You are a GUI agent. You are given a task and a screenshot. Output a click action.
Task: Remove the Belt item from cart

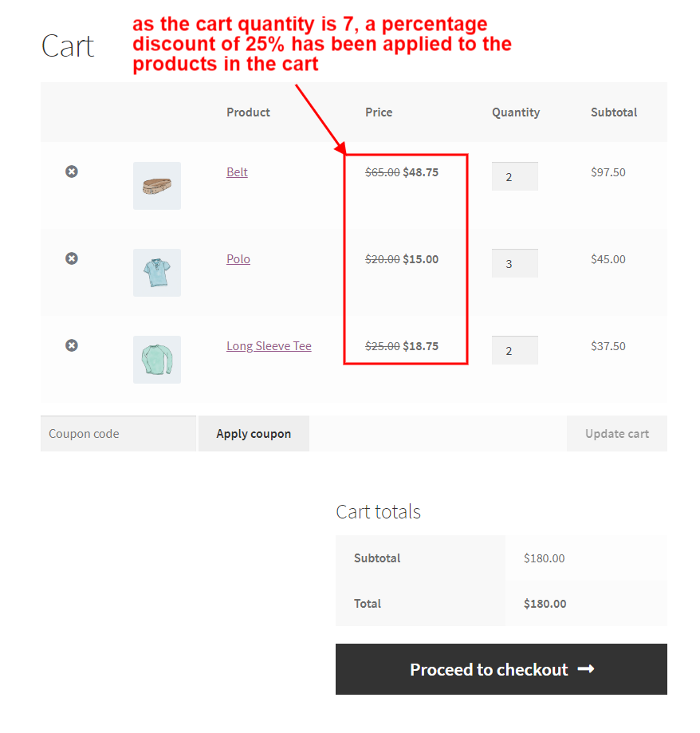[x=72, y=171]
